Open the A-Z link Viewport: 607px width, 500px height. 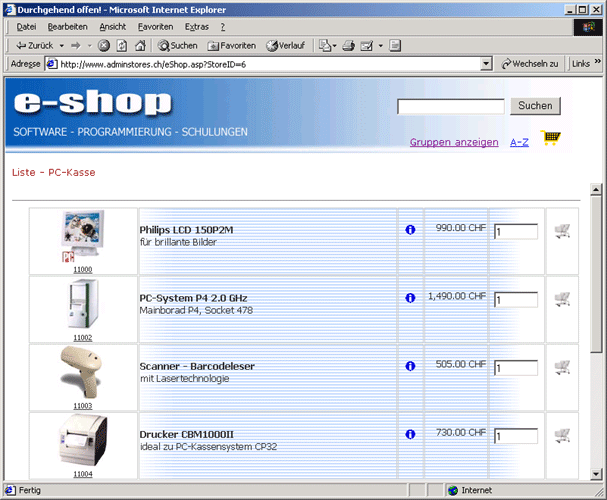[519, 142]
